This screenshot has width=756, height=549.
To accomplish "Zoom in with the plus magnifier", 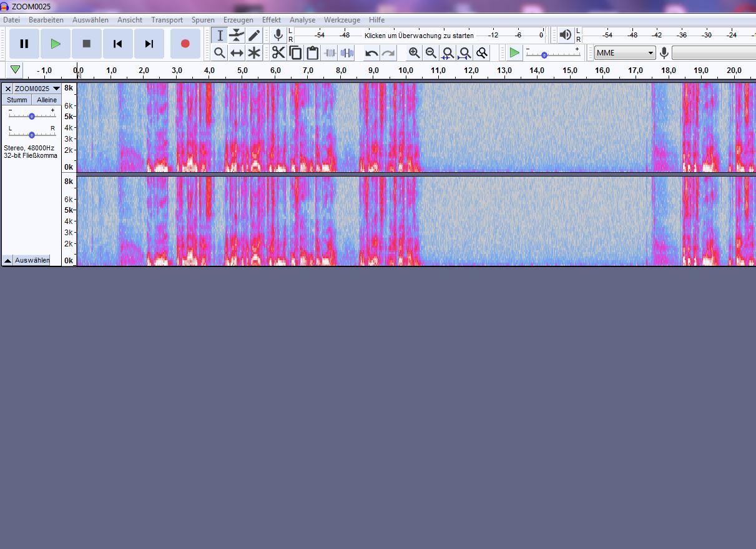I will 414,53.
